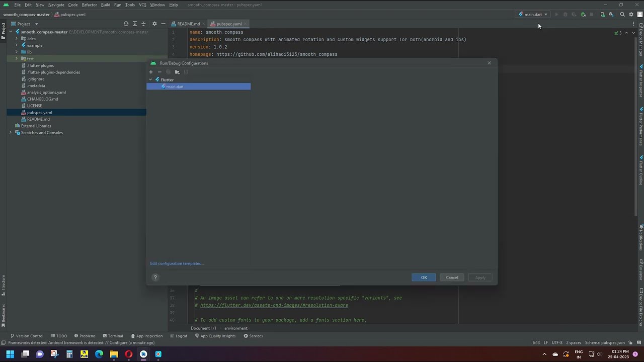The image size is (644, 362).
Task: Cancel the Run/Debug Configurations dialog
Action: pos(452,278)
